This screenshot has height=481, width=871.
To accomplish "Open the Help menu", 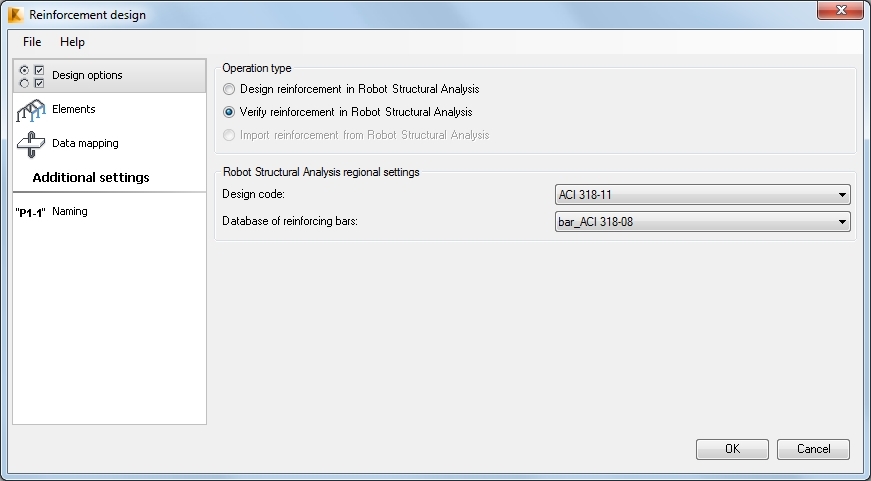I will click(72, 42).
